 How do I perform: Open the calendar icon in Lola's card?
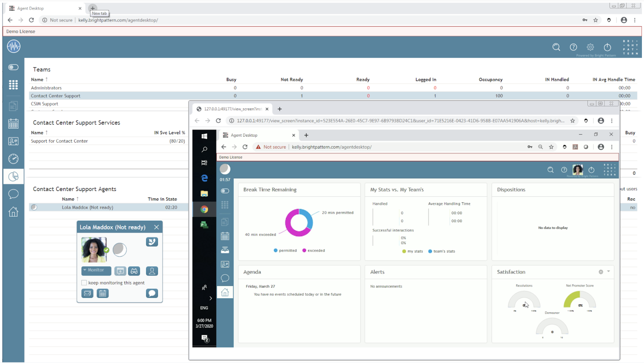[103, 294]
